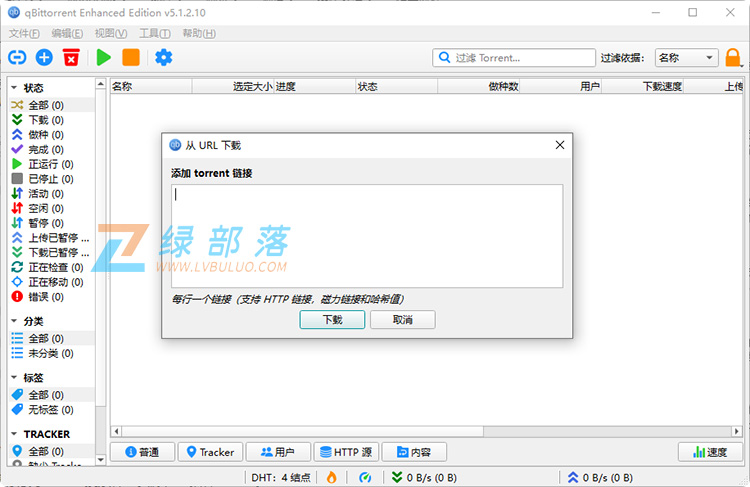This screenshot has width=750, height=487.
Task: Sort by the 做种数 column header
Action: click(479, 87)
